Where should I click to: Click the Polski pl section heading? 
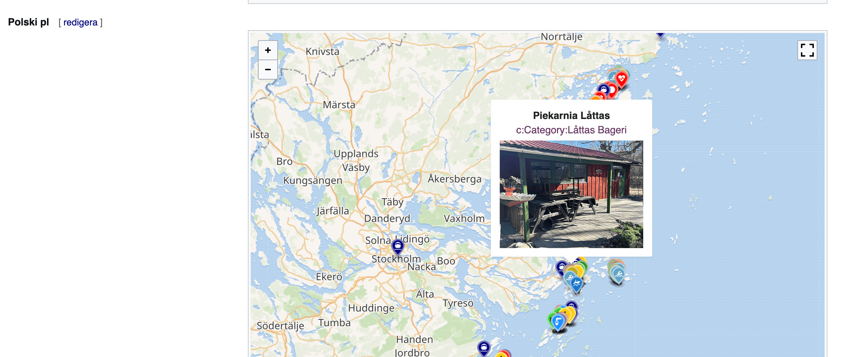[x=28, y=22]
